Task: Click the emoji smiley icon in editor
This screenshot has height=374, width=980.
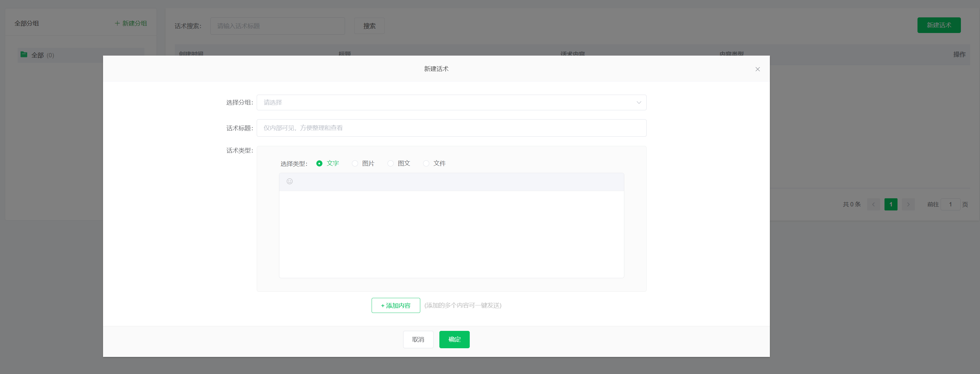Action: 289,181
